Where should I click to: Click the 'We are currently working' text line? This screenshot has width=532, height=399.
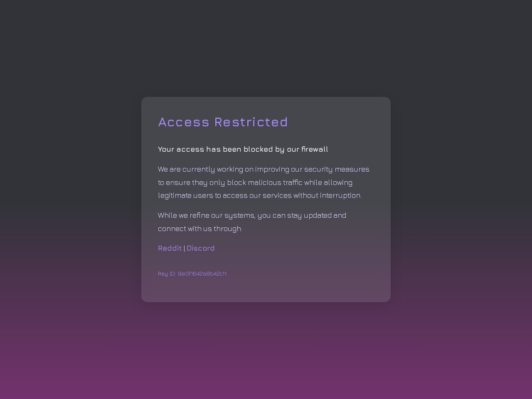264,169
